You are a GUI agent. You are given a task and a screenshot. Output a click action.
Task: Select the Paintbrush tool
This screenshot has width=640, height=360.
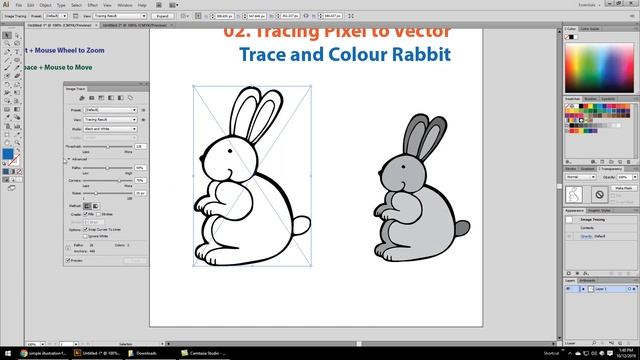click(x=7, y=68)
